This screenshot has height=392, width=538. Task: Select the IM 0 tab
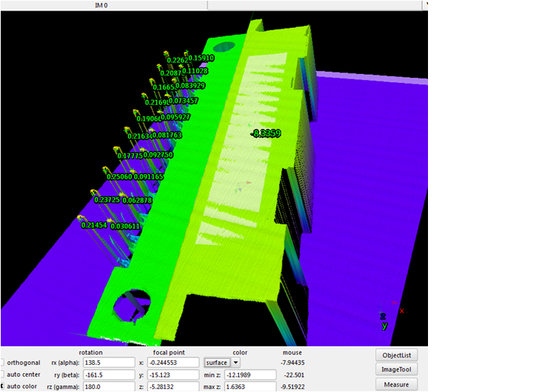coord(101,5)
